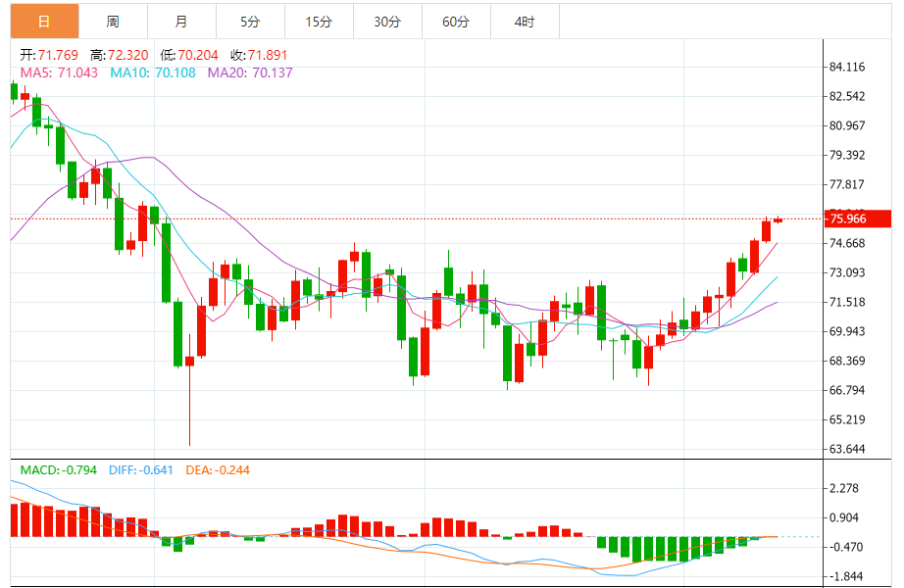
Task: Click the 79.392 price axis label
Action: (847, 155)
